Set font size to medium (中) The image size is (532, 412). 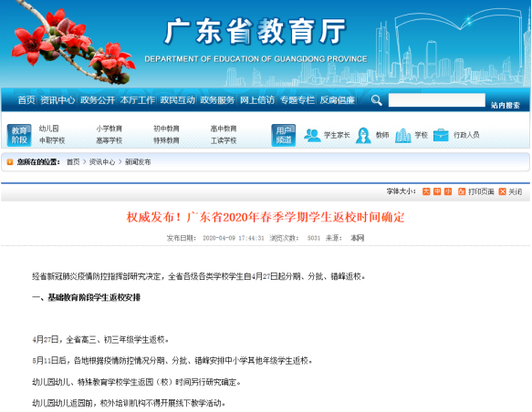point(437,191)
